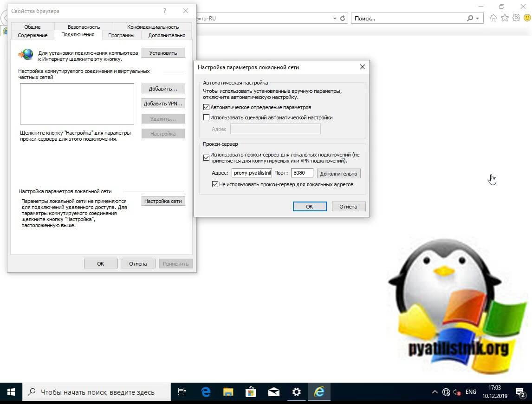Open the Mail app on taskbar

(x=274, y=392)
